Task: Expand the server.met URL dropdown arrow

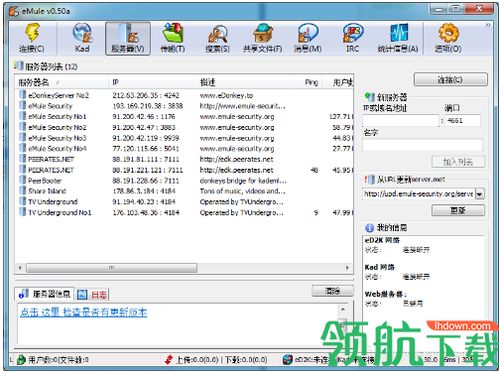Action: click(479, 194)
